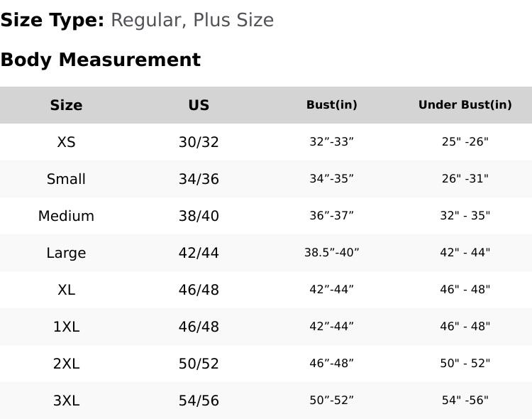This screenshot has width=532, height=419.
Task: Select the Small size row label
Action: [x=66, y=179]
